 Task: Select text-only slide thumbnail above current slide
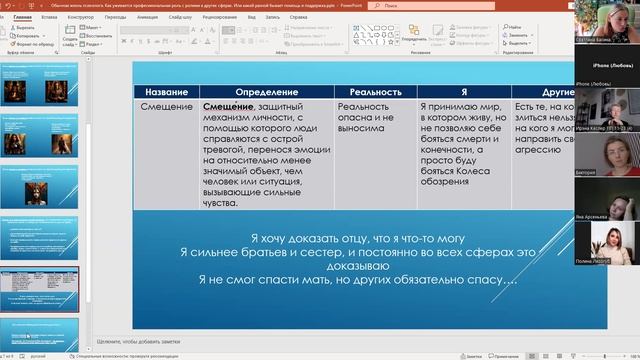[x=39, y=239]
